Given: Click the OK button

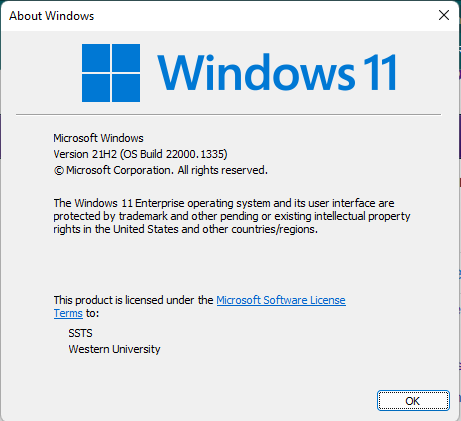Looking at the screenshot, I should tap(413, 401).
